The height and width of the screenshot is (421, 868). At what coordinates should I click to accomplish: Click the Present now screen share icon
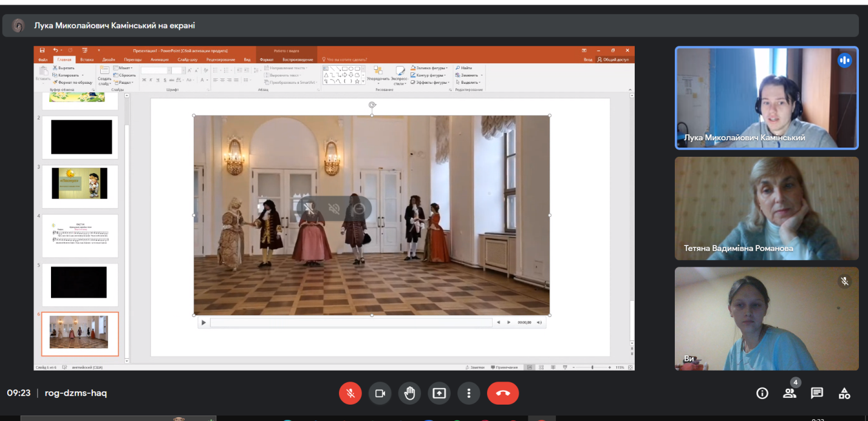439,393
